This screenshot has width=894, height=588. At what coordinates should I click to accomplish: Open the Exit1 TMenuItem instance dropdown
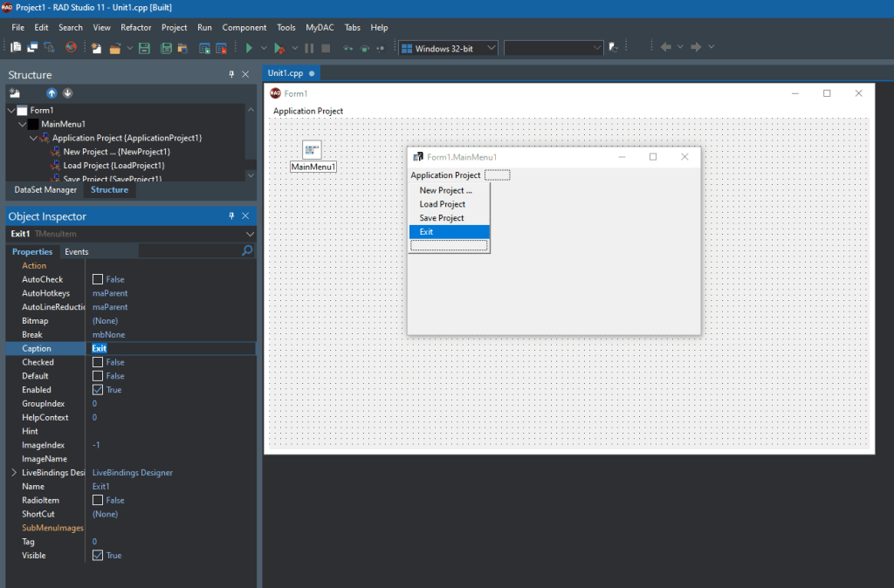pos(250,234)
